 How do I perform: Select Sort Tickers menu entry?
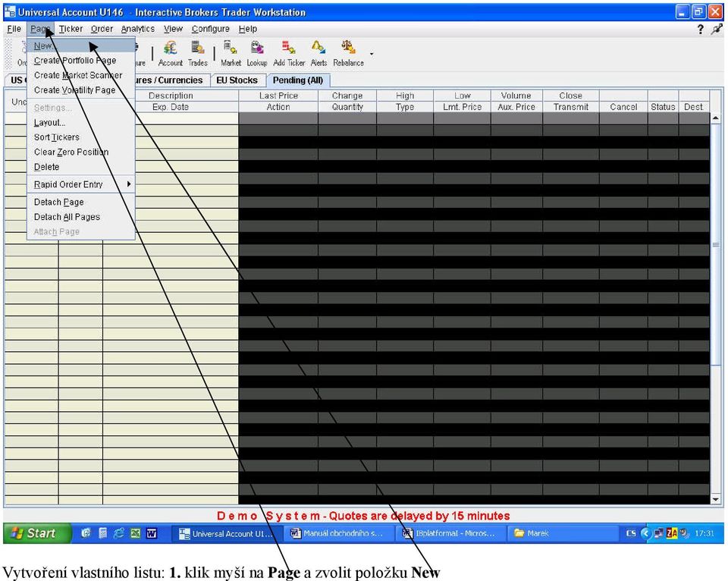pyautogui.click(x=81, y=137)
